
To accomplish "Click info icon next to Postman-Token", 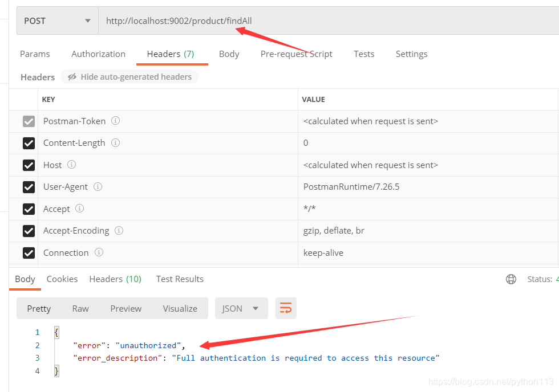I will tap(115, 121).
